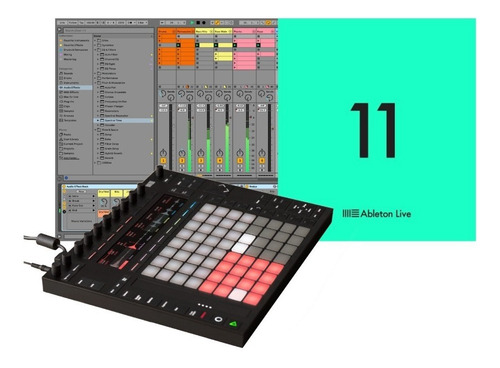
Task: Expand the Modulators folder
Action: (x=95, y=73)
